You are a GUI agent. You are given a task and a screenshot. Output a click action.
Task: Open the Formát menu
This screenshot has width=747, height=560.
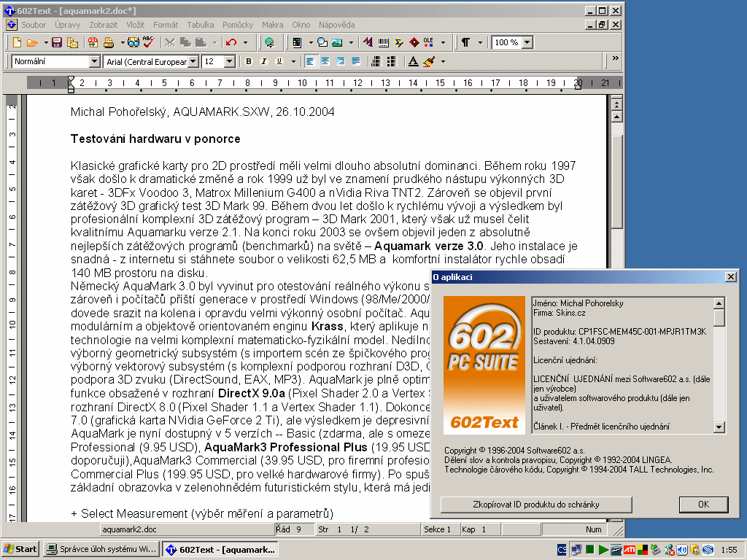(165, 25)
